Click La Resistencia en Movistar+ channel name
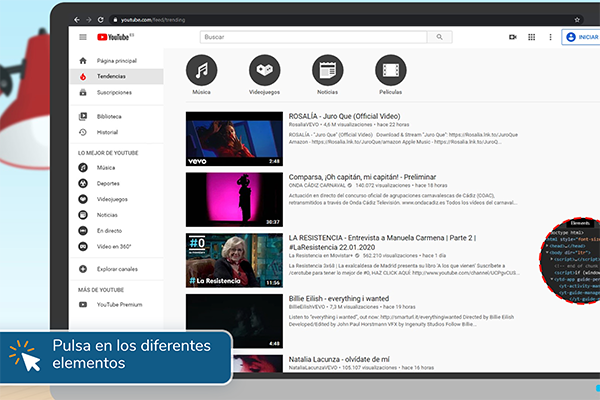This screenshot has height=400, width=600. pyautogui.click(x=320, y=256)
